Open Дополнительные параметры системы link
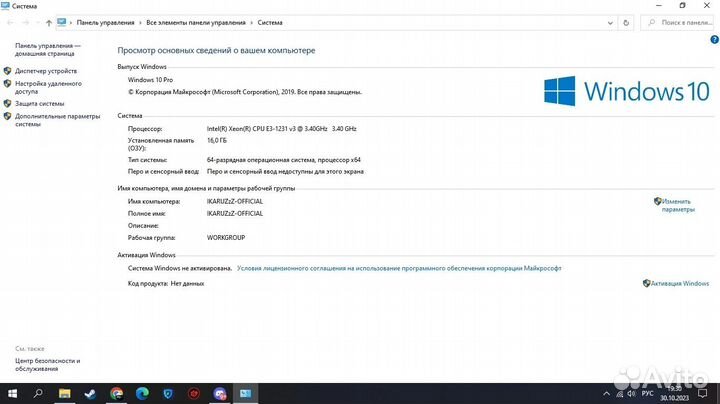Image resolution: width=720 pixels, height=404 pixels. pyautogui.click(x=57, y=120)
